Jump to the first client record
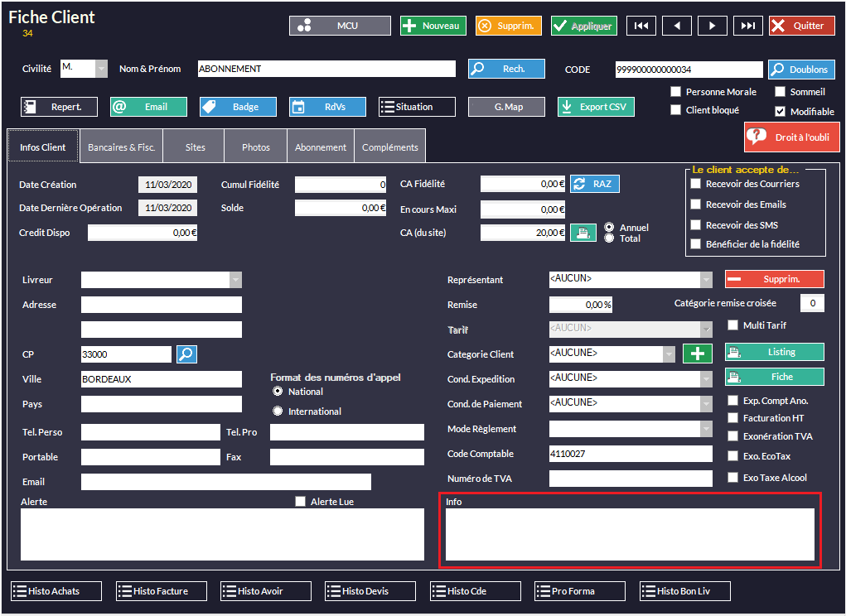 [x=641, y=26]
